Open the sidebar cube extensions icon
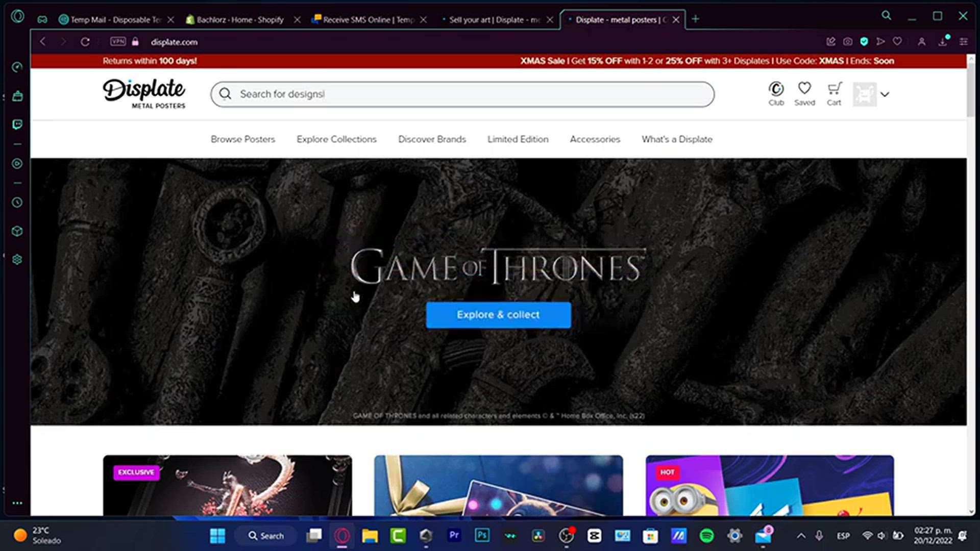 pos(17,231)
